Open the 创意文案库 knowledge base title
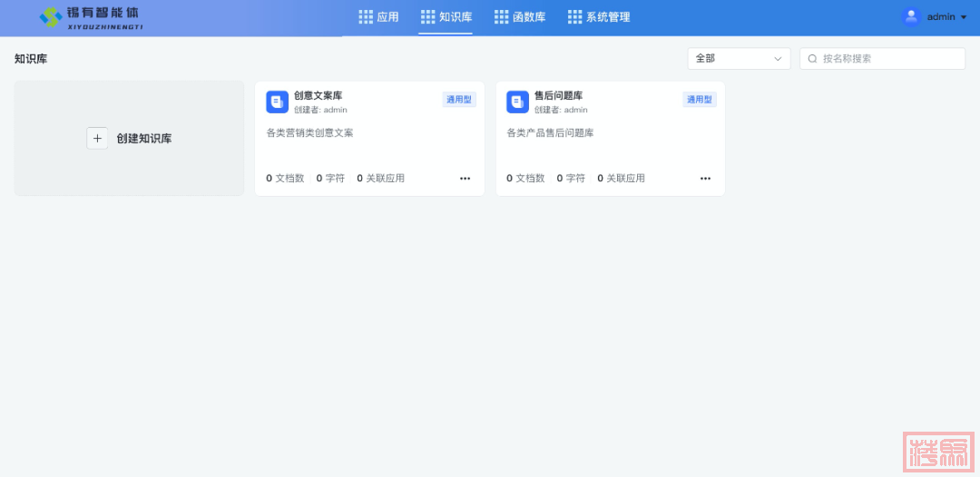Image resolution: width=980 pixels, height=477 pixels. click(x=318, y=95)
